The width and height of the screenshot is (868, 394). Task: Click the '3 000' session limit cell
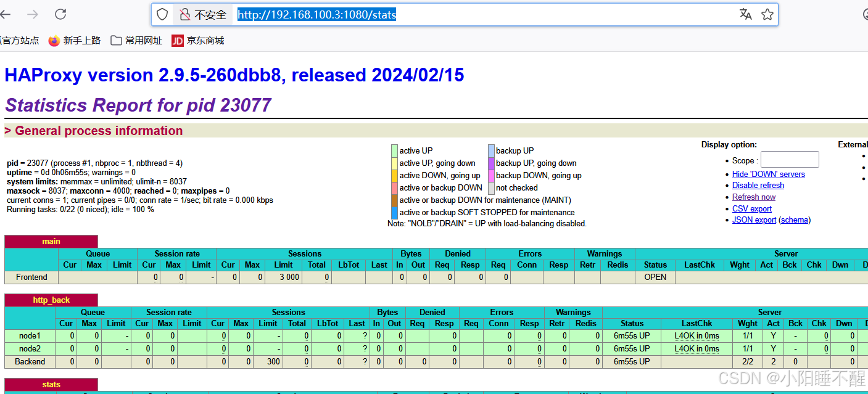coord(283,277)
